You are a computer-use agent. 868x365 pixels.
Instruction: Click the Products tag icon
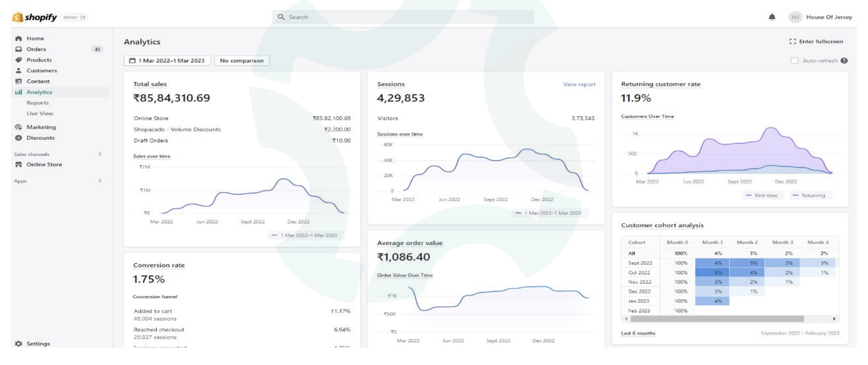(x=19, y=60)
